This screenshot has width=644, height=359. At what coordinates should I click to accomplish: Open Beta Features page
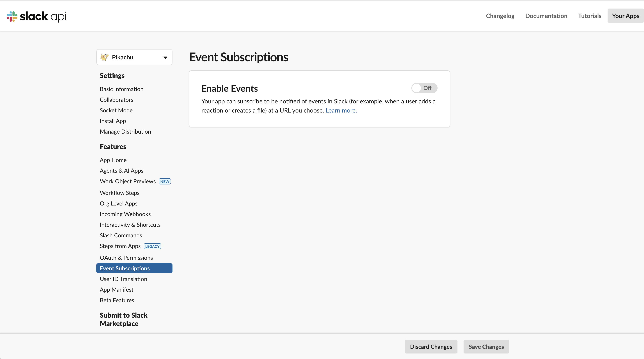coord(117,300)
